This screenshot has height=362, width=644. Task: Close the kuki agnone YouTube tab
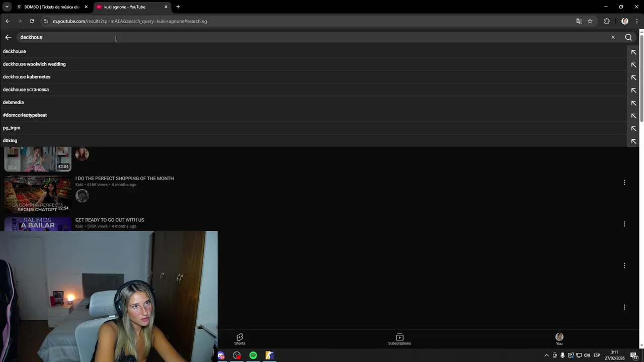tap(166, 7)
